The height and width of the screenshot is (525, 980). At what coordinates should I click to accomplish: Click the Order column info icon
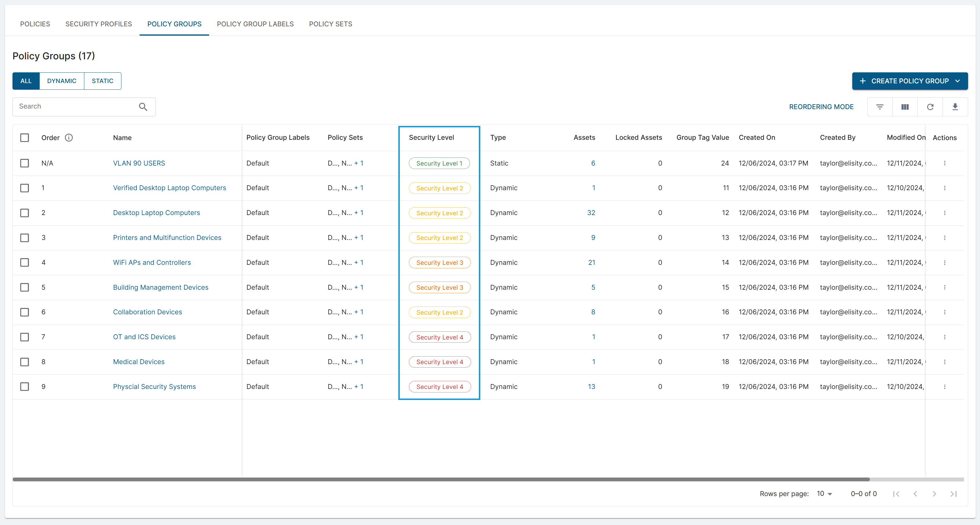tap(68, 138)
